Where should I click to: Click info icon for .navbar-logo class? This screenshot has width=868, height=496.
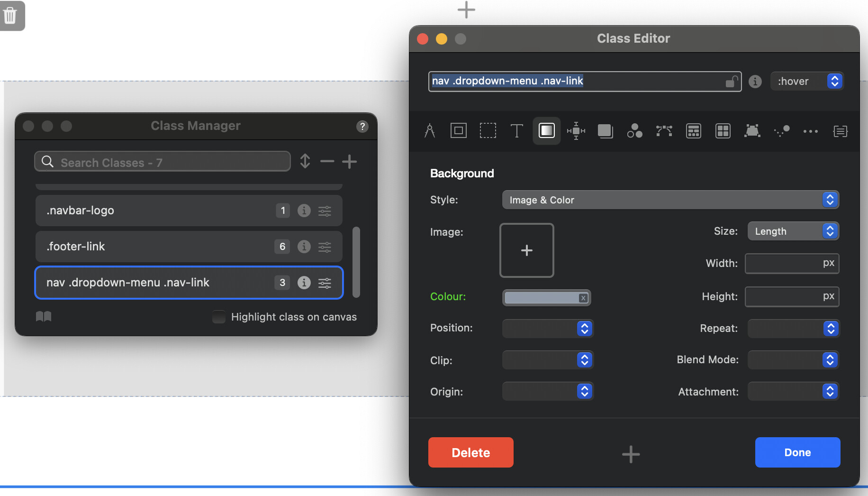point(304,211)
